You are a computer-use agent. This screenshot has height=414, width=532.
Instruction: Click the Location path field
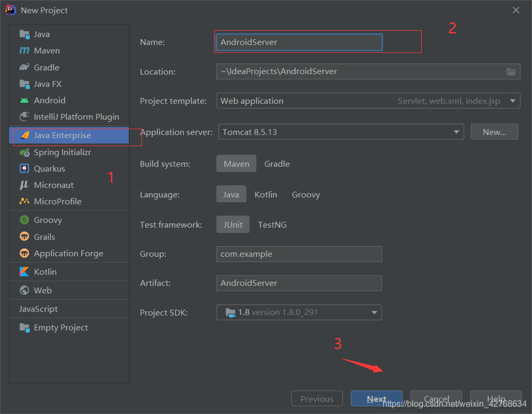(x=368, y=71)
